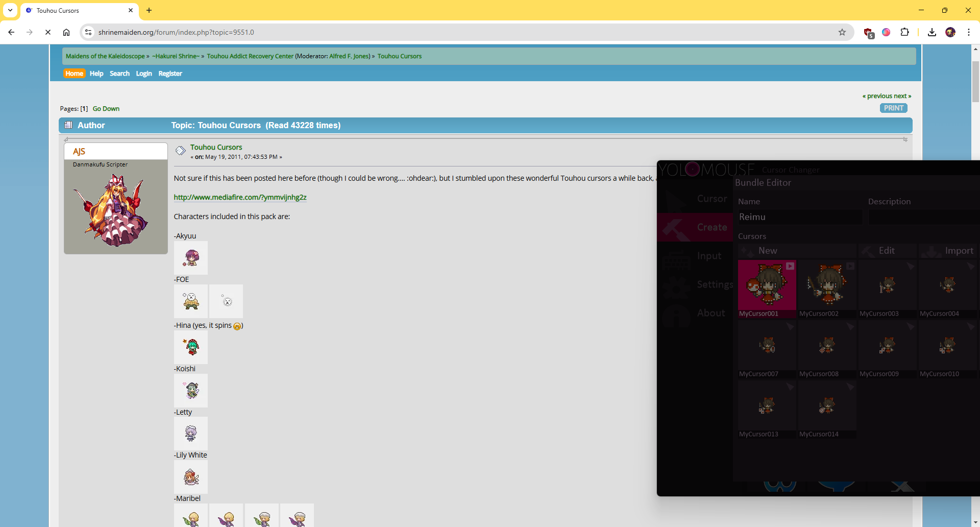
Task: Click New in the Cursors section
Action: [797, 251]
